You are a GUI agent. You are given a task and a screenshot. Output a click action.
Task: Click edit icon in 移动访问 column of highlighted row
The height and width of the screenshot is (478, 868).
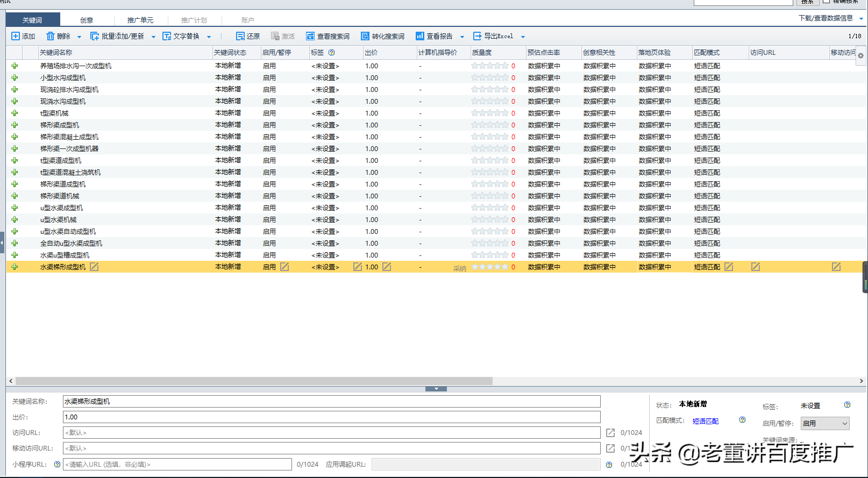(836, 267)
